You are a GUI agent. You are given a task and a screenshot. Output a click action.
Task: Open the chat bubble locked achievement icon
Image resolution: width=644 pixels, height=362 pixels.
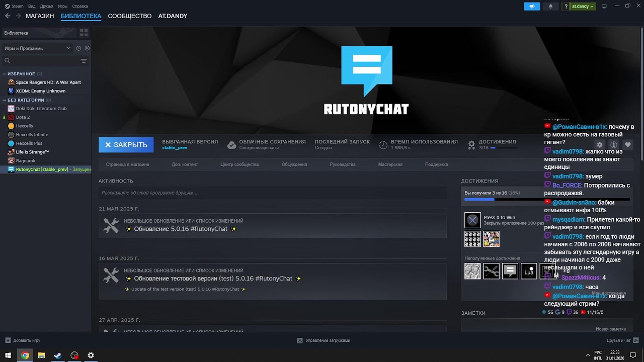tap(510, 271)
